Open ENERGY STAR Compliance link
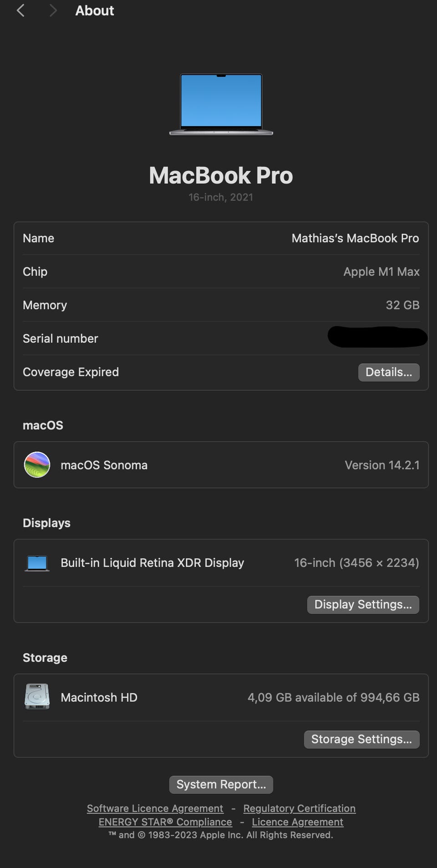Viewport: 437px width, 868px height. (x=165, y=822)
